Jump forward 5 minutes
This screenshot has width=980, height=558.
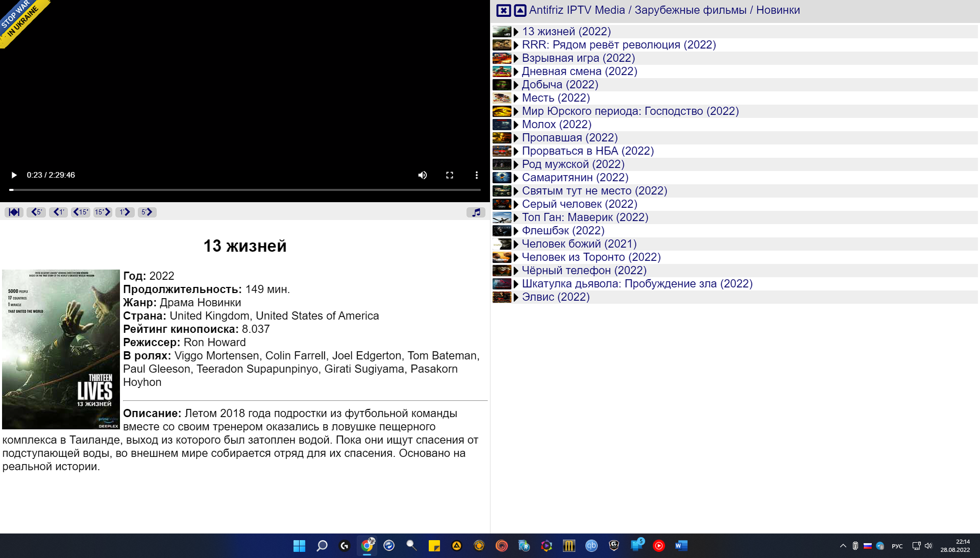pos(147,212)
